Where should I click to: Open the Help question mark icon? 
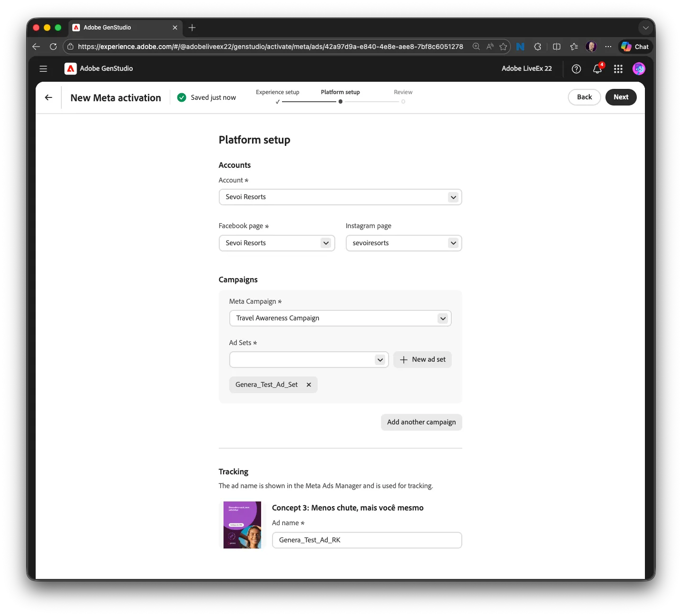coord(576,69)
